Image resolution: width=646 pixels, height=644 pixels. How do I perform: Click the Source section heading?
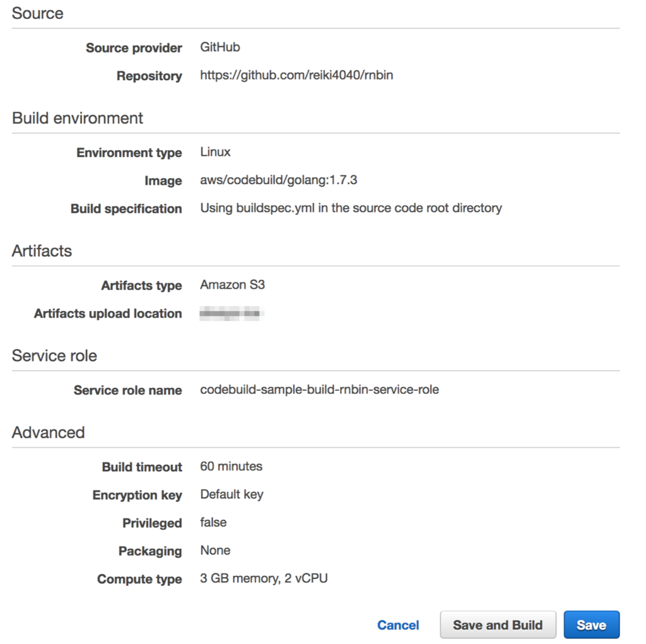(x=37, y=13)
